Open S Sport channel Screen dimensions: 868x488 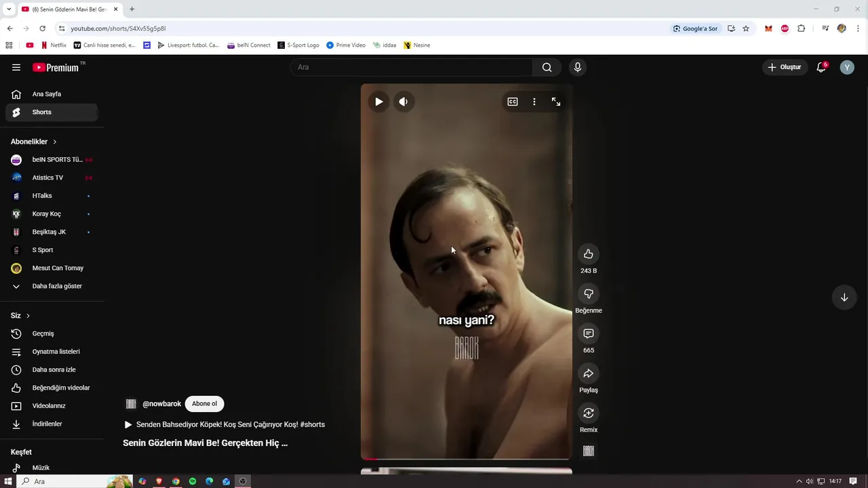[52, 250]
